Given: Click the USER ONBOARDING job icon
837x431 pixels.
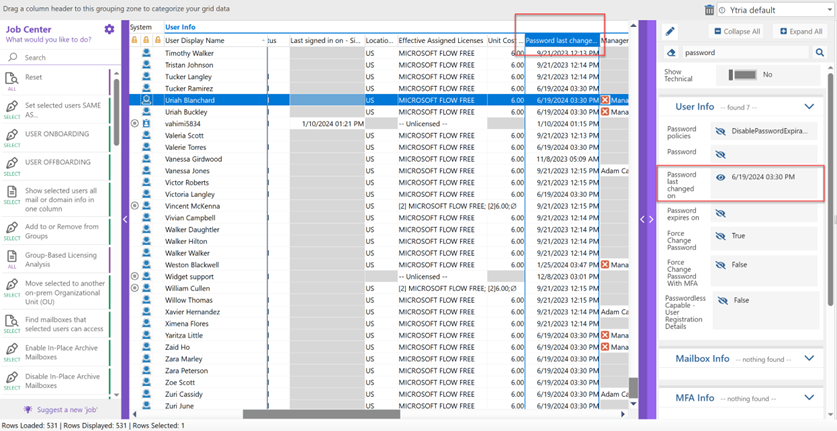Looking at the screenshot, I should coord(11,135).
